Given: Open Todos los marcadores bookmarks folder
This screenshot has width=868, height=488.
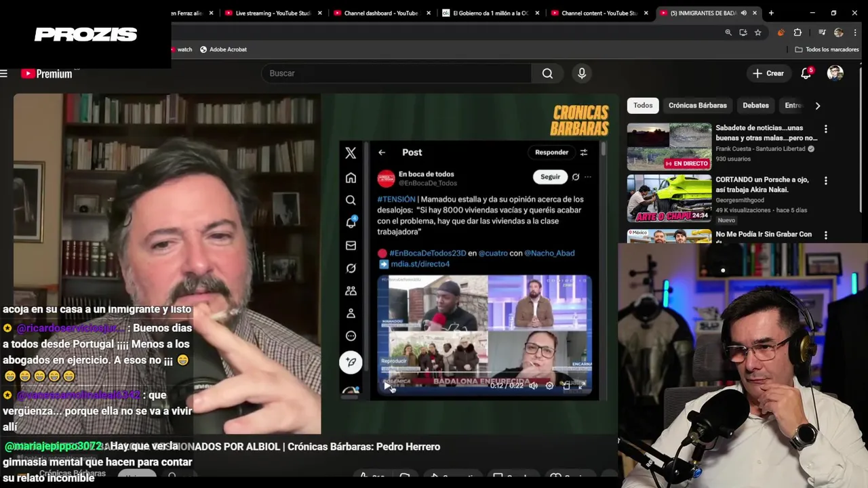Looking at the screenshot, I should (x=827, y=49).
